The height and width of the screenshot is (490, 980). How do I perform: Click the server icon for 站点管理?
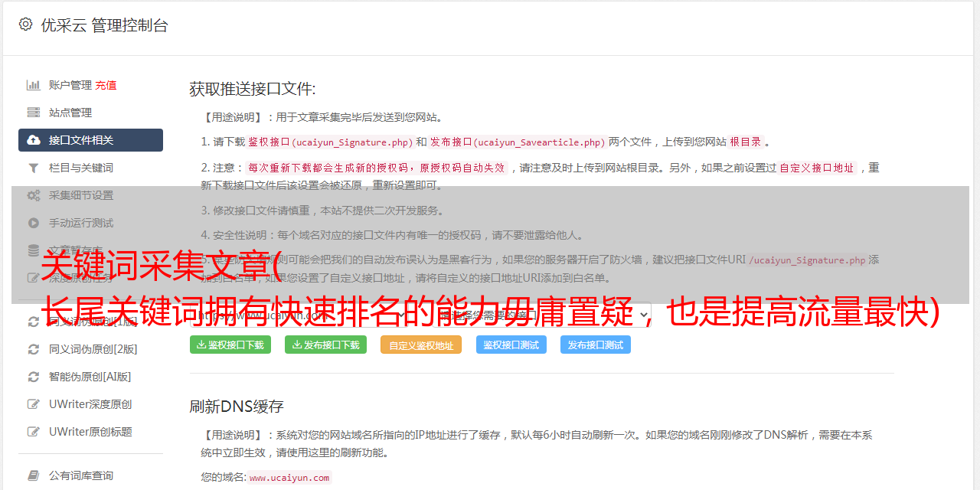coord(34,113)
